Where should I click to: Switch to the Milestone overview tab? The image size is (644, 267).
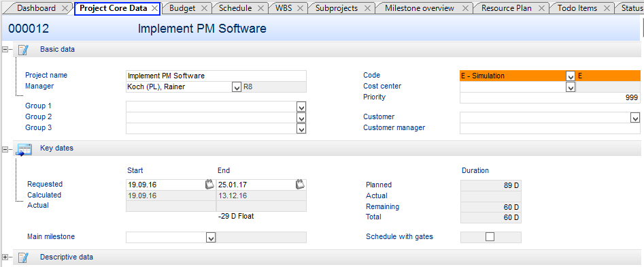(x=420, y=8)
